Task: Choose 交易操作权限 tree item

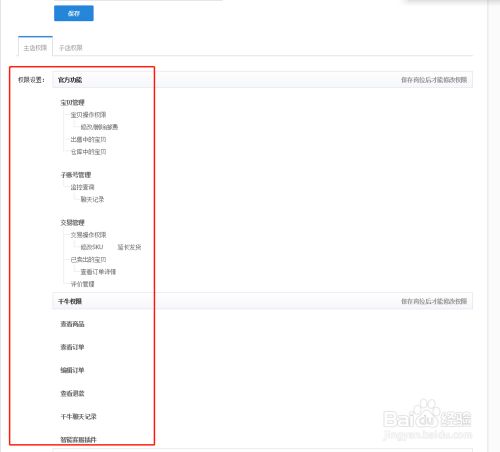Action: click(x=88, y=235)
